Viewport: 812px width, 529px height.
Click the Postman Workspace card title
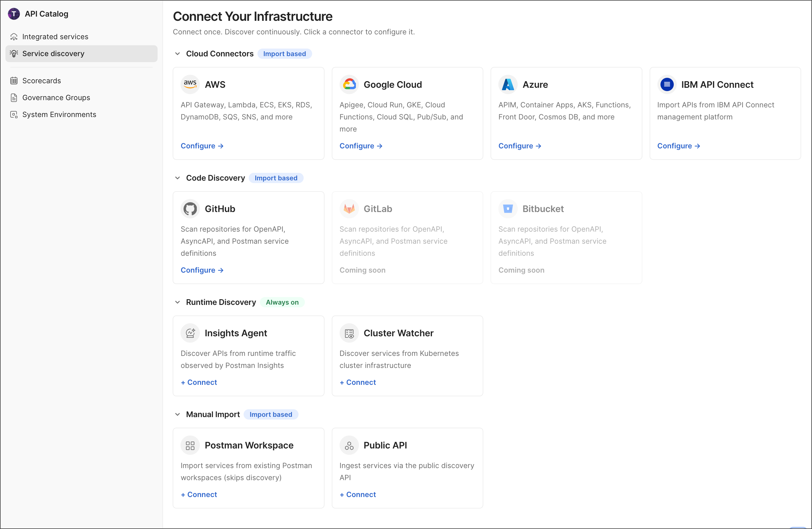click(x=249, y=445)
